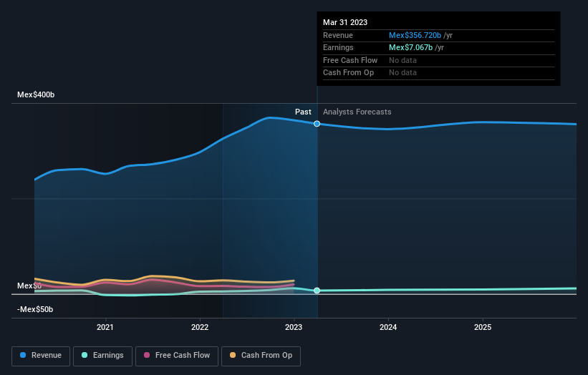Click the teal Earnings legend dot

point(85,355)
